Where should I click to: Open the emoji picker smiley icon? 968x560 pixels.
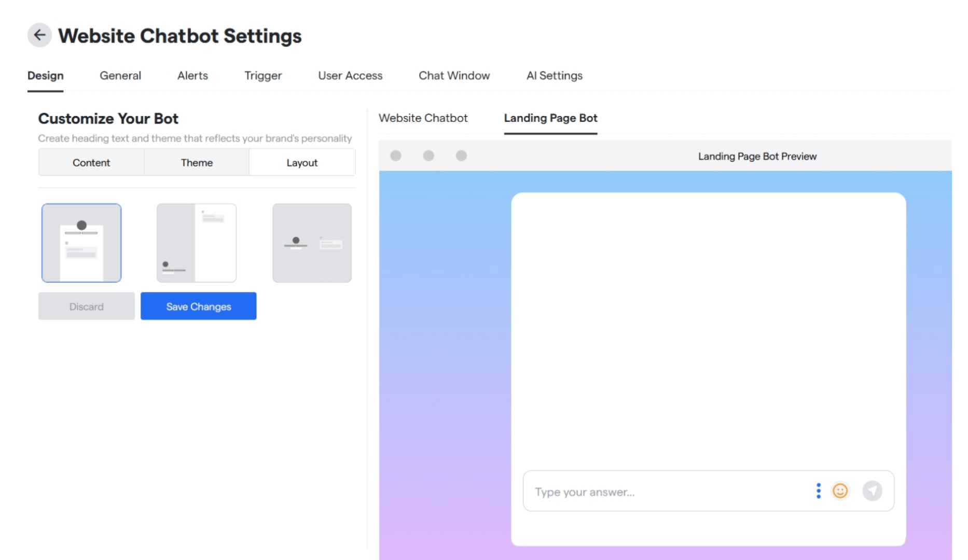point(840,491)
